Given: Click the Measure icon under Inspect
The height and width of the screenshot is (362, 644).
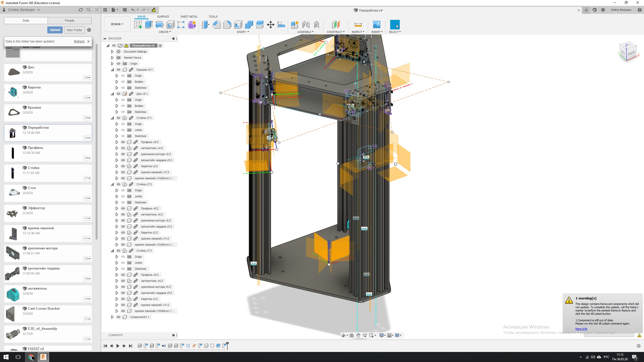Looking at the screenshot, I should pos(358,25).
